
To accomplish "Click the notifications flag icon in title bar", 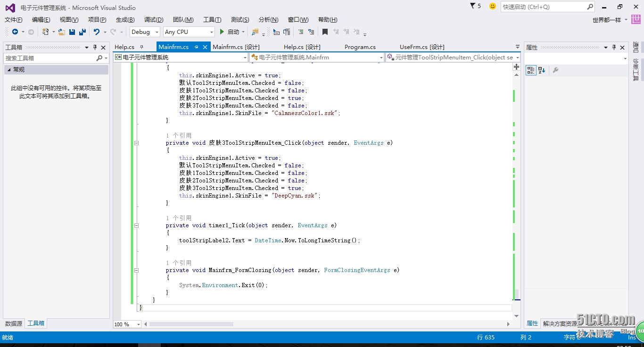I will coord(473,6).
